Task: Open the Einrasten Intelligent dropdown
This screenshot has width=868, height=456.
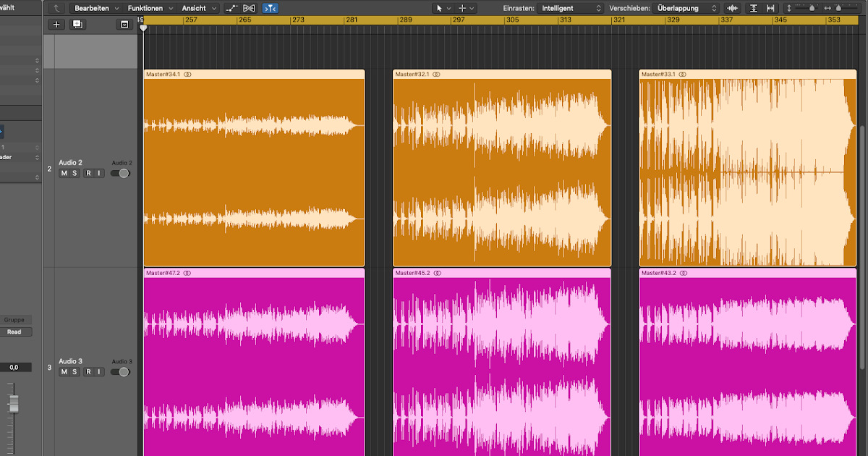Action: click(571, 8)
